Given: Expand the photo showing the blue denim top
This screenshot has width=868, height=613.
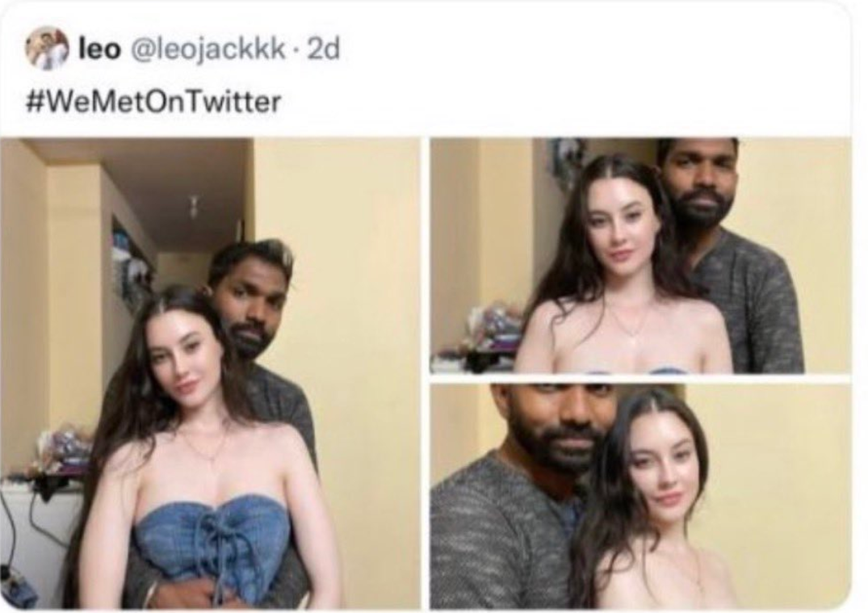Looking at the screenshot, I should coord(211,374).
